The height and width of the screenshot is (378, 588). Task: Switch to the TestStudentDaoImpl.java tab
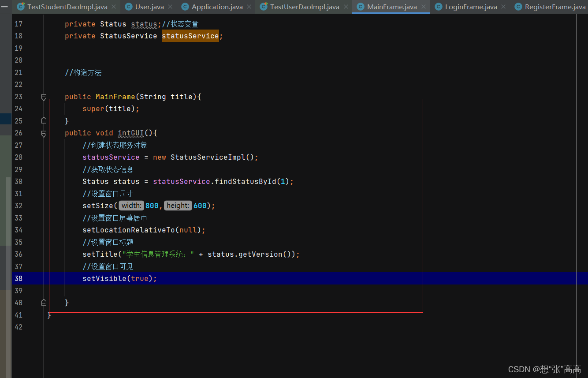point(67,7)
